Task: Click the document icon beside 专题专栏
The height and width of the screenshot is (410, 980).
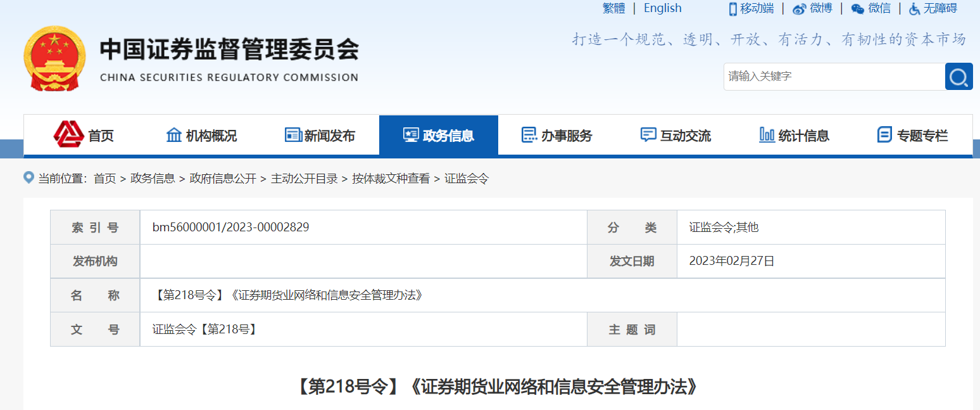Action: point(884,135)
